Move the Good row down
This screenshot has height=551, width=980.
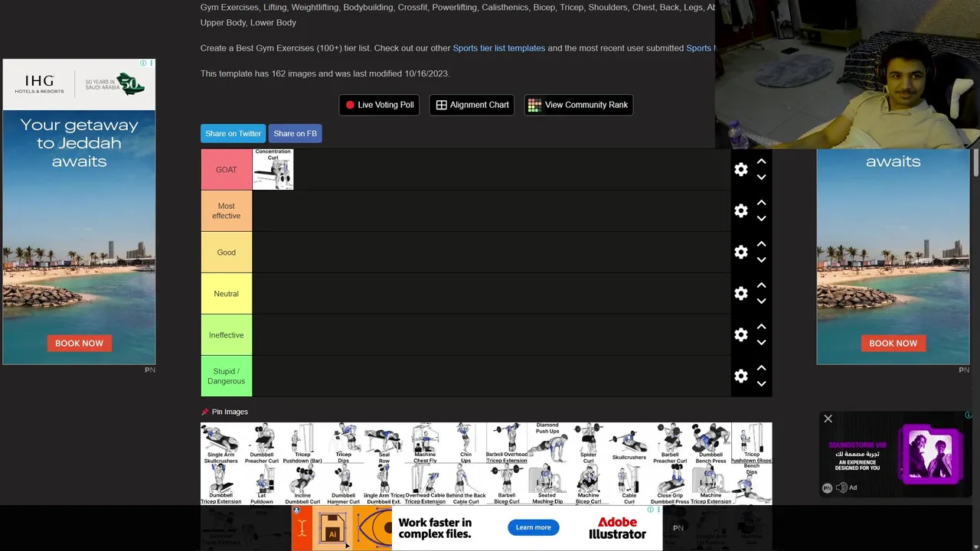point(761,260)
